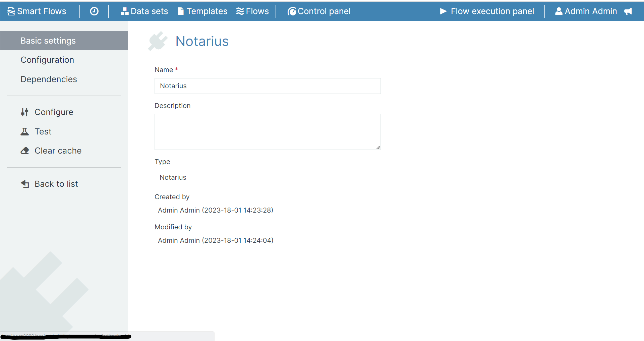Click the Modified by label
This screenshot has height=341, width=644.
tap(173, 227)
